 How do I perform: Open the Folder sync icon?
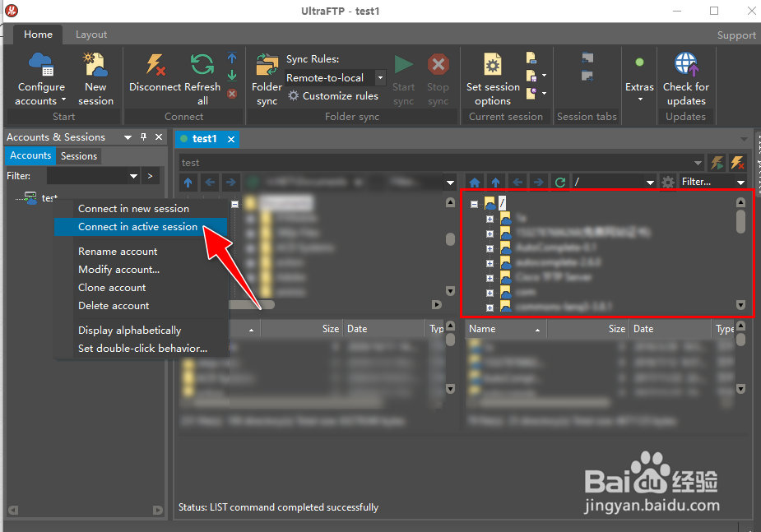point(267,64)
